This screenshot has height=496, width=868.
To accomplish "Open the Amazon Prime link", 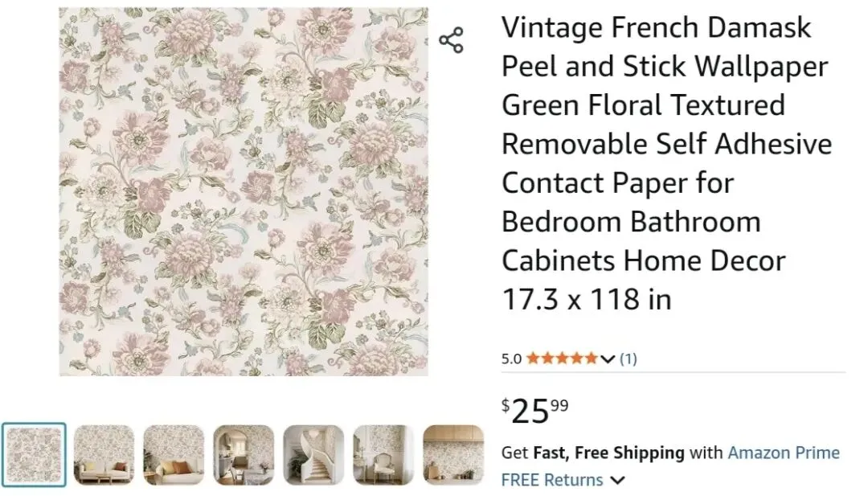I will click(x=783, y=453).
